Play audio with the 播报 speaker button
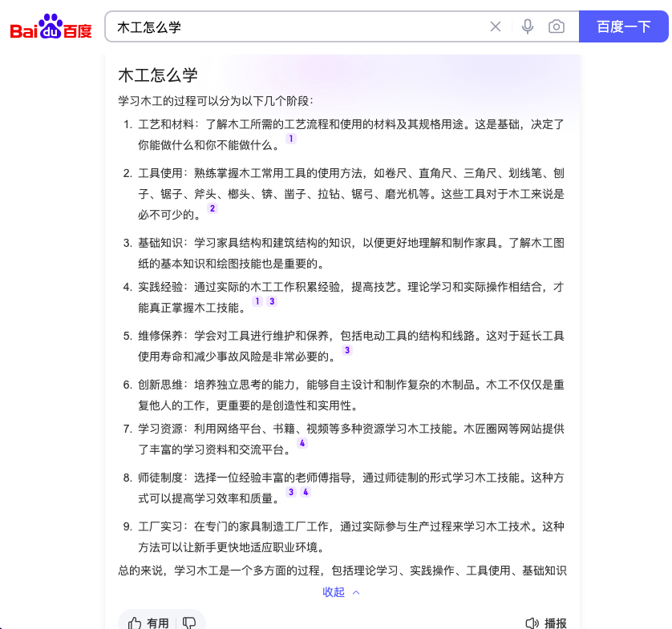 coord(546,623)
